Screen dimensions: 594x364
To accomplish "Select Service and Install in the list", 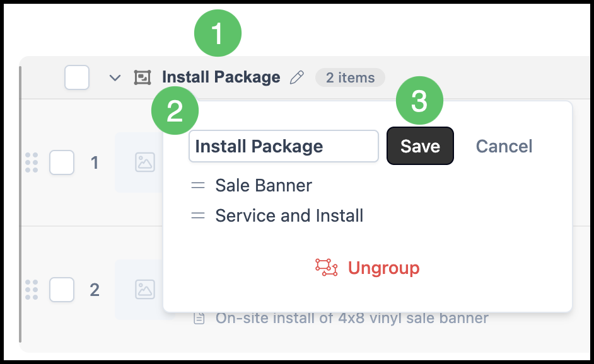I will [x=289, y=215].
